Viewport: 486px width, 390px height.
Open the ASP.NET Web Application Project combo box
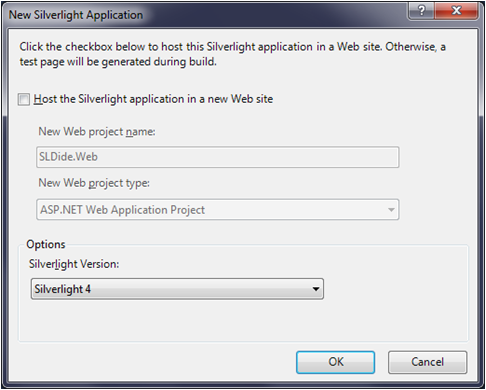pos(218,210)
